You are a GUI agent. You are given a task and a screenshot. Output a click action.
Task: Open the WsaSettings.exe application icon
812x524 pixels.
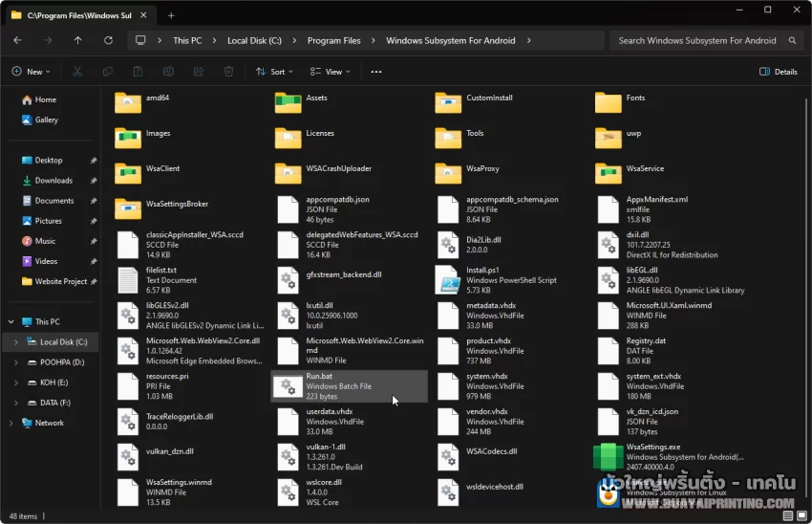(x=609, y=457)
